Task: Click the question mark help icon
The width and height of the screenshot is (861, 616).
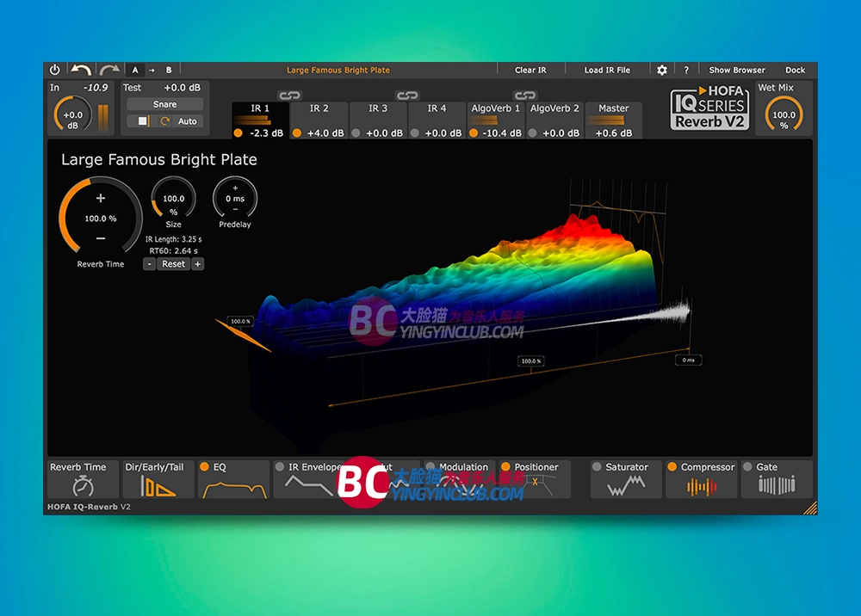Action: (686, 70)
